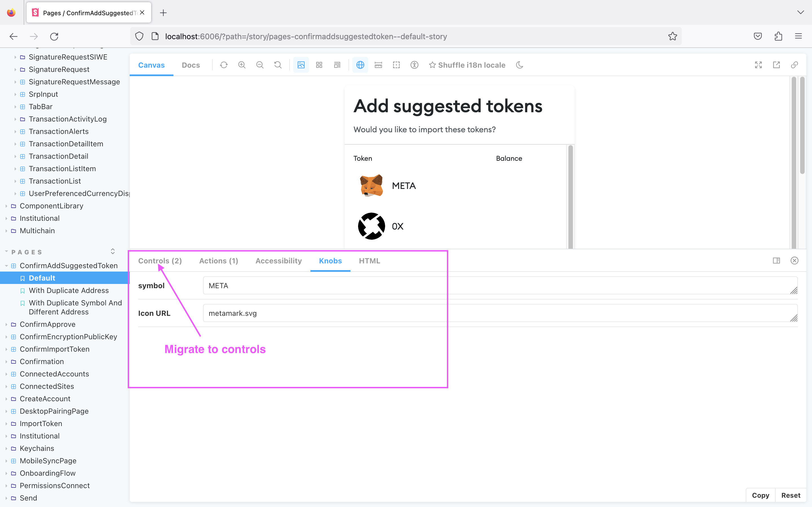Viewport: 812px width, 507px height.
Task: Remount the component in the canvas
Action: pos(224,65)
